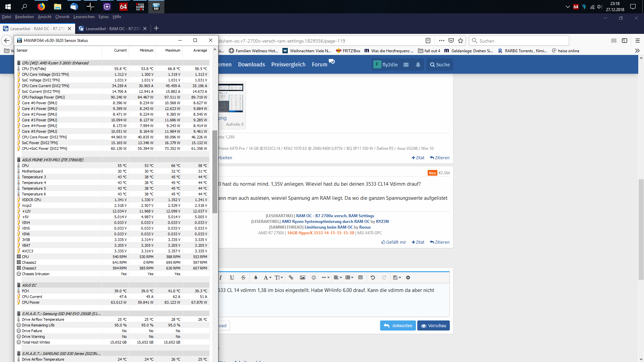Show hidden system tray icons
Image resolution: width=644 pixels, height=362 pixels.
pyautogui.click(x=568, y=7)
